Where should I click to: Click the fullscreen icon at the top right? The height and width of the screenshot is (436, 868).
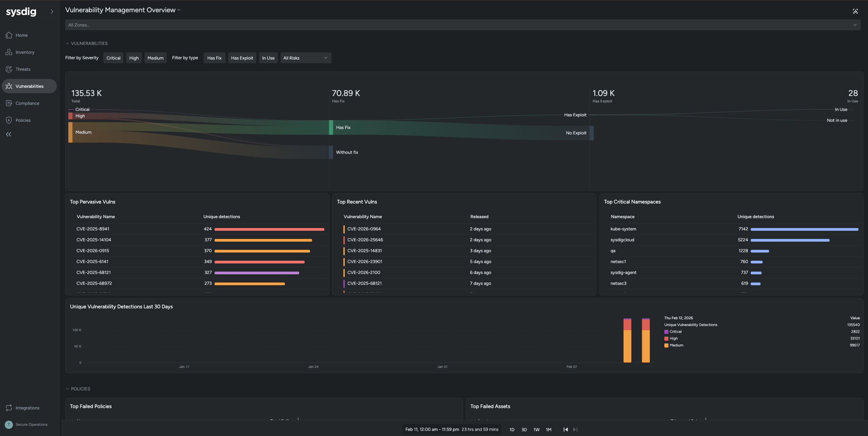click(x=855, y=11)
